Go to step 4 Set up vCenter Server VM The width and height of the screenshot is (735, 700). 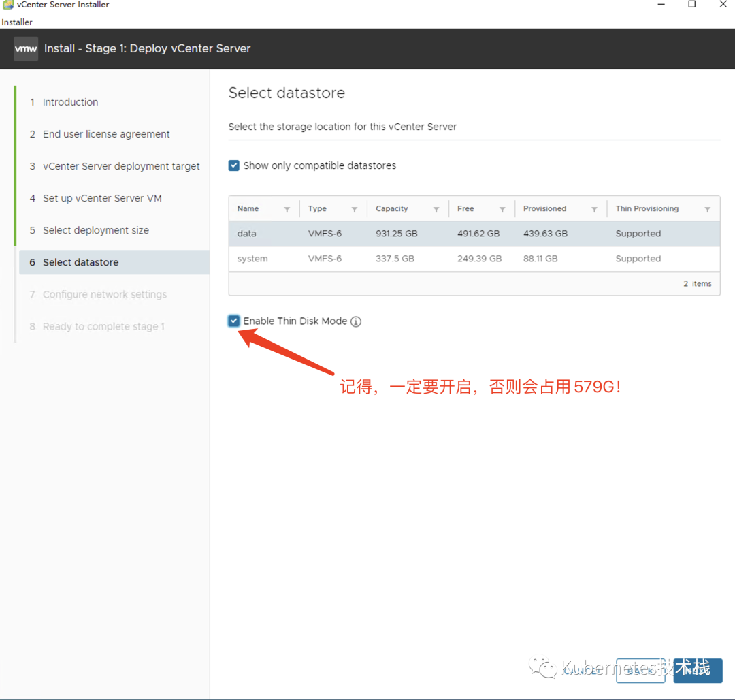[x=102, y=198]
